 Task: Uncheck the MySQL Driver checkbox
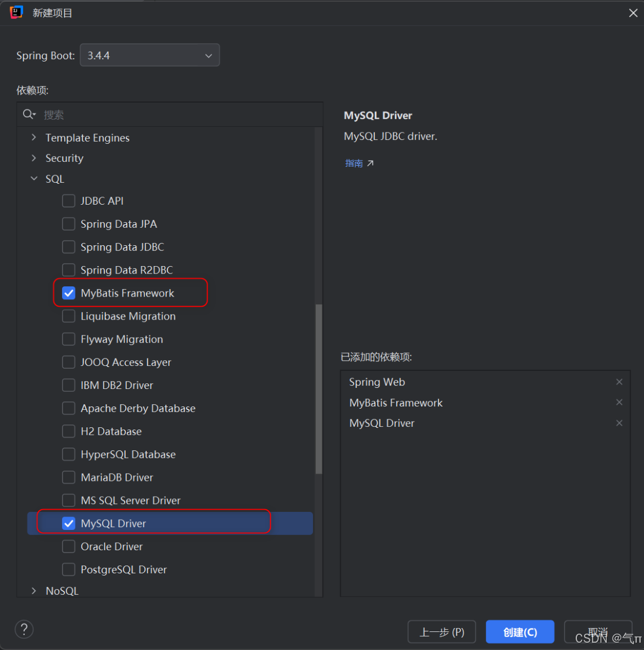coord(68,523)
